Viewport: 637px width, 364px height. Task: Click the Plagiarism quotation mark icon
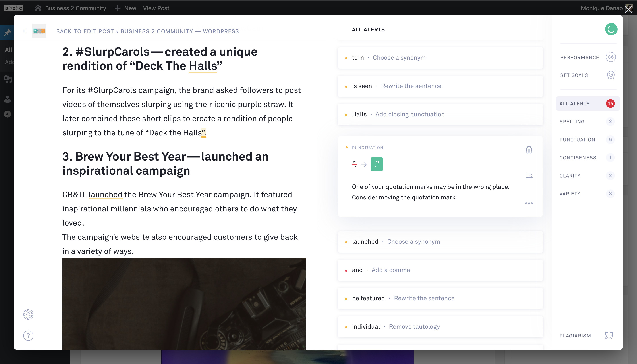click(x=608, y=335)
